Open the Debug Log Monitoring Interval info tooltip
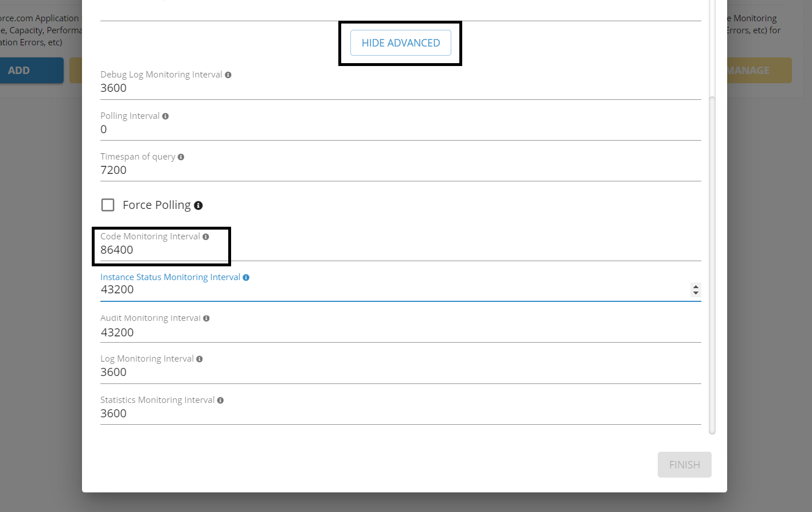 pos(228,74)
